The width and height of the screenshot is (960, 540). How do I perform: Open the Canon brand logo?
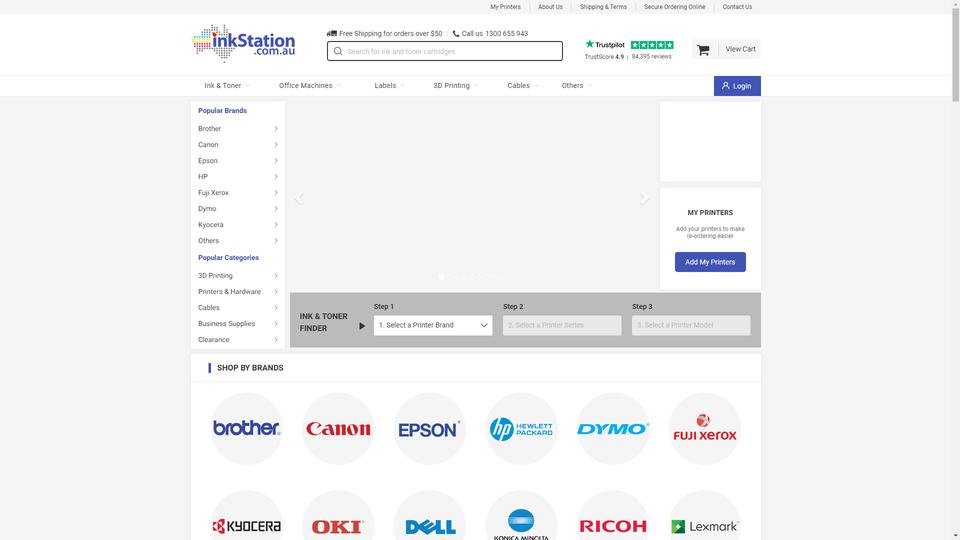click(x=338, y=429)
